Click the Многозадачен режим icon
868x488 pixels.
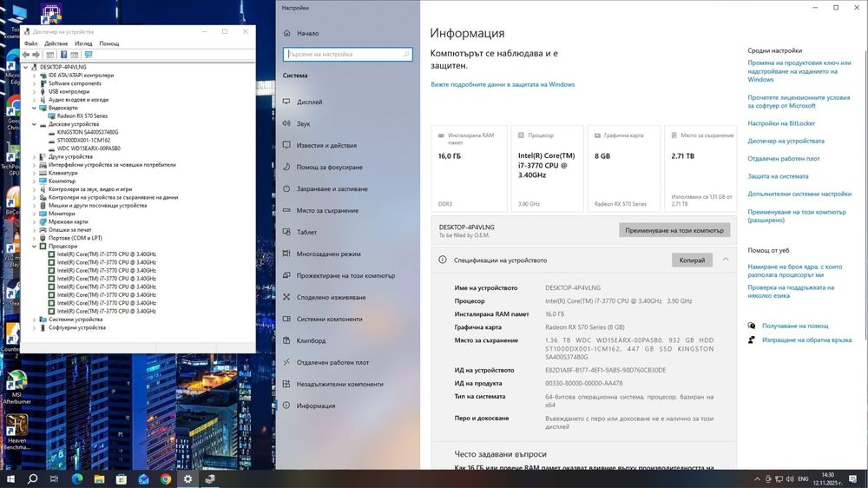coord(286,254)
